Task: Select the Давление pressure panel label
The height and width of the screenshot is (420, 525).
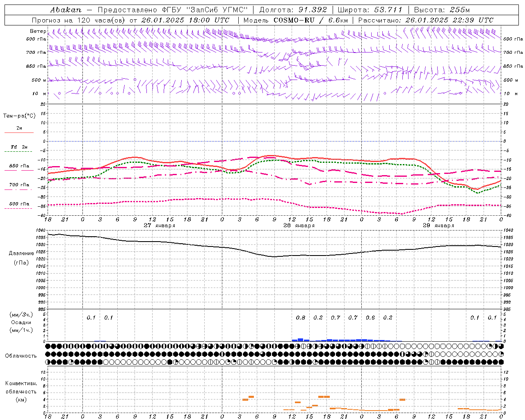Action: click(21, 253)
